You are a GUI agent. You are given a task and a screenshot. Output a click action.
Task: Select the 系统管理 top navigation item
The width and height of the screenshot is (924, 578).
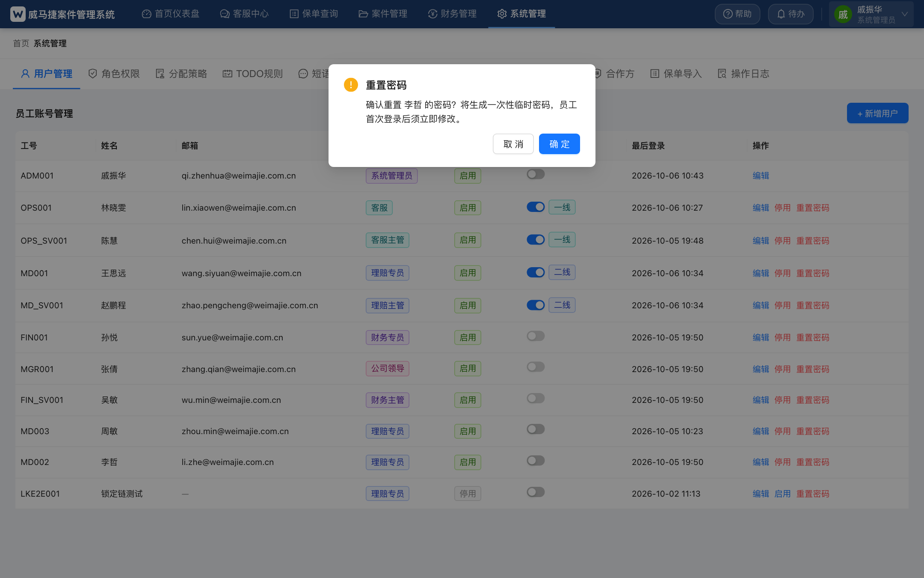(x=521, y=14)
